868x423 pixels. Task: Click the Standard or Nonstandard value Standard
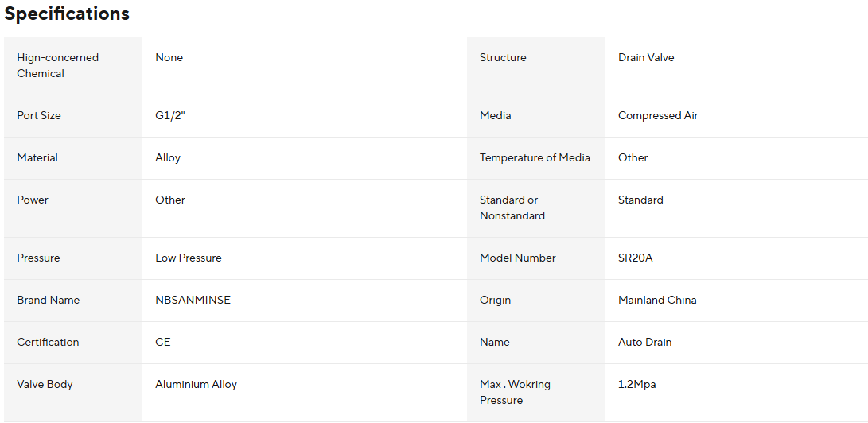coord(640,200)
